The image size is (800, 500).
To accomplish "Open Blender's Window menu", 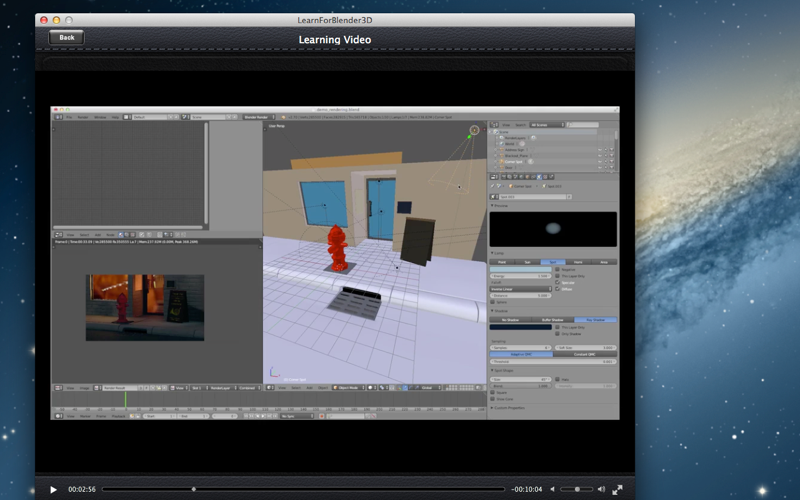I will click(x=100, y=117).
